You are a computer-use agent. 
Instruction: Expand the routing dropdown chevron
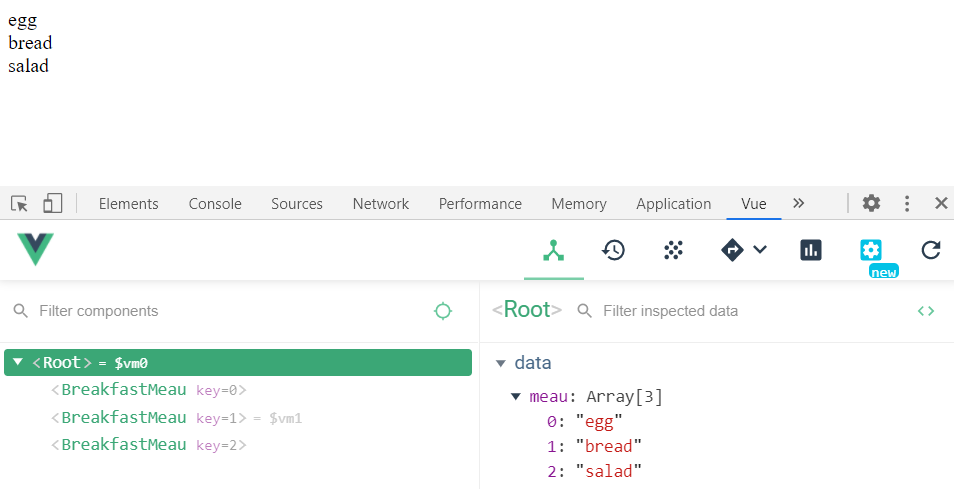coord(760,250)
